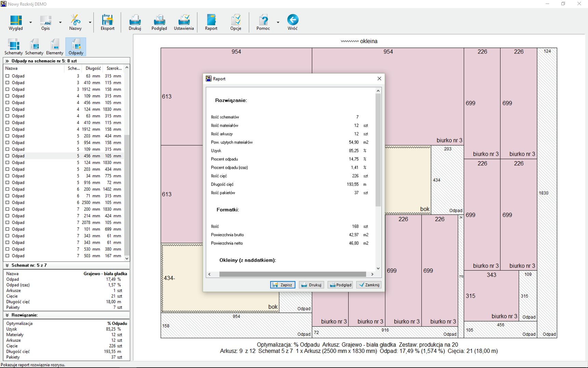Print using the Drukuj toolbar icon

point(135,23)
